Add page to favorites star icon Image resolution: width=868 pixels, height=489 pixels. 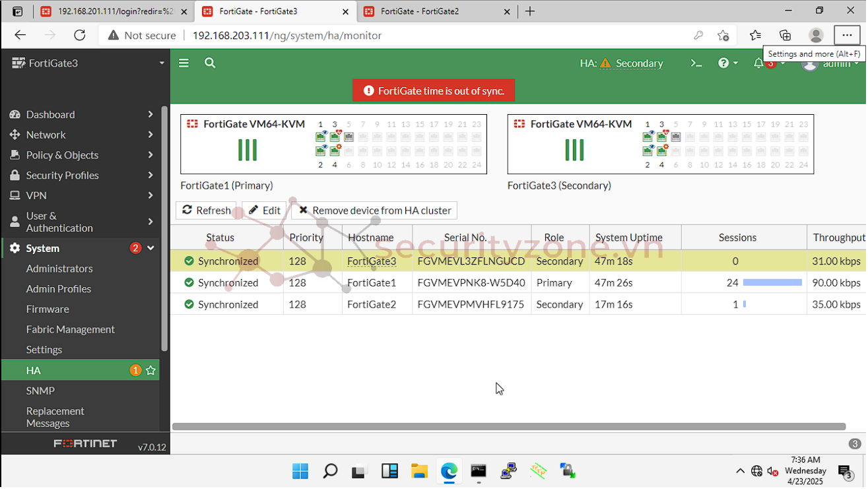[723, 36]
